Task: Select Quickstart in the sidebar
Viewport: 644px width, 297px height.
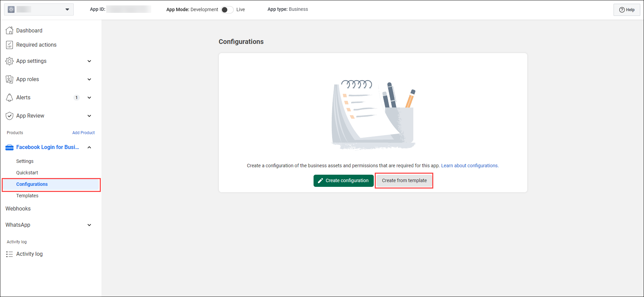Action: [x=27, y=173]
